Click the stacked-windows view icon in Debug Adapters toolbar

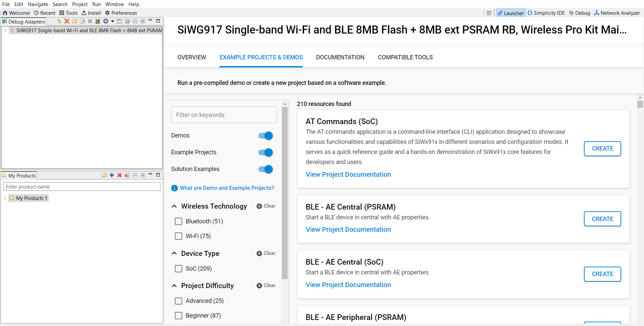pos(128,21)
